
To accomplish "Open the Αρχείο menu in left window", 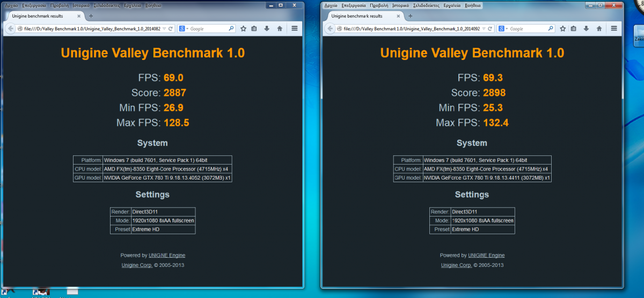I will point(11,5).
